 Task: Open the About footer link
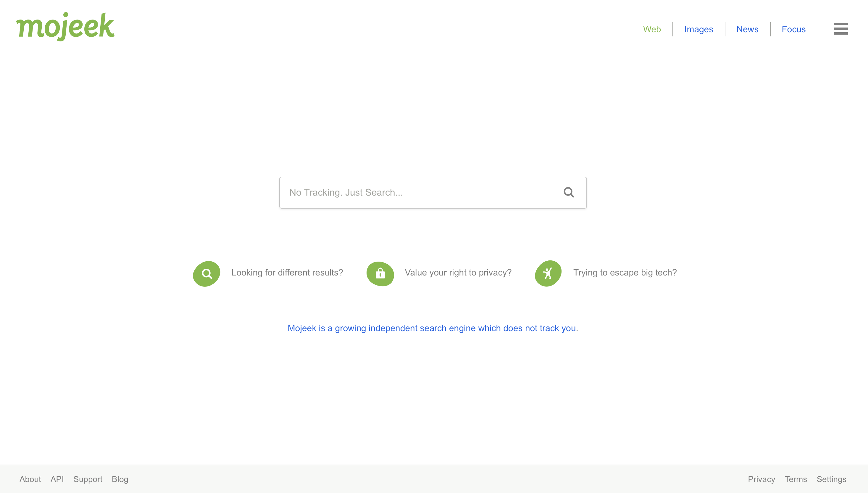(30, 479)
